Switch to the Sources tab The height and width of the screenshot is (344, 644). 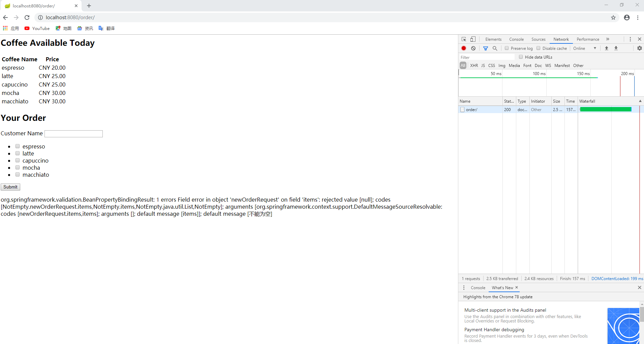(538, 39)
